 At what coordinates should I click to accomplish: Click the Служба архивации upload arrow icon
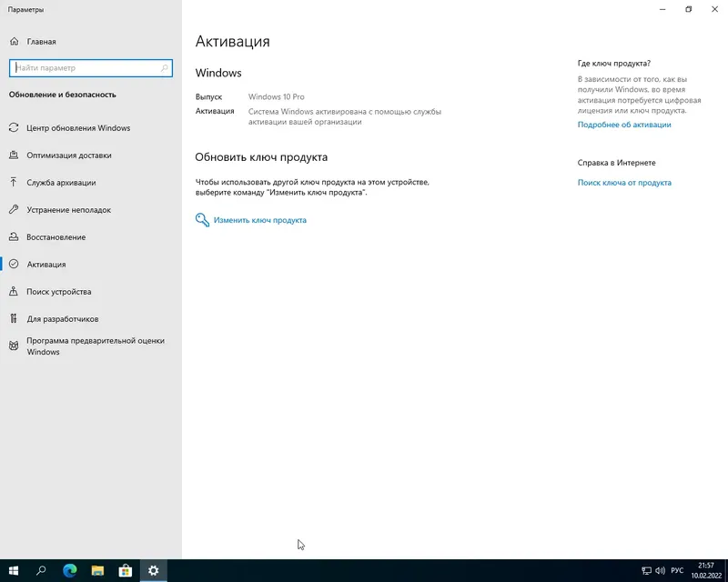click(14, 183)
